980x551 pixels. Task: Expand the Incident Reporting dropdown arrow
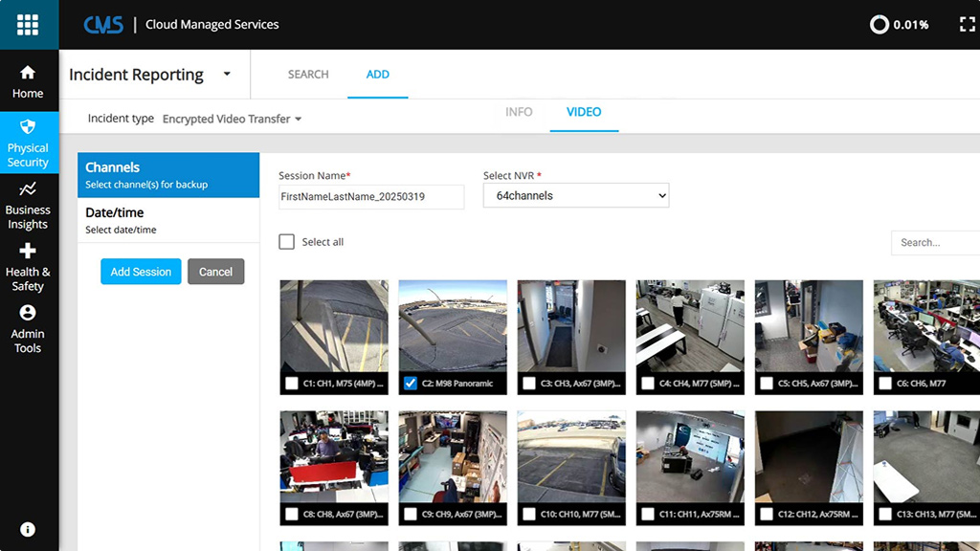[227, 74]
